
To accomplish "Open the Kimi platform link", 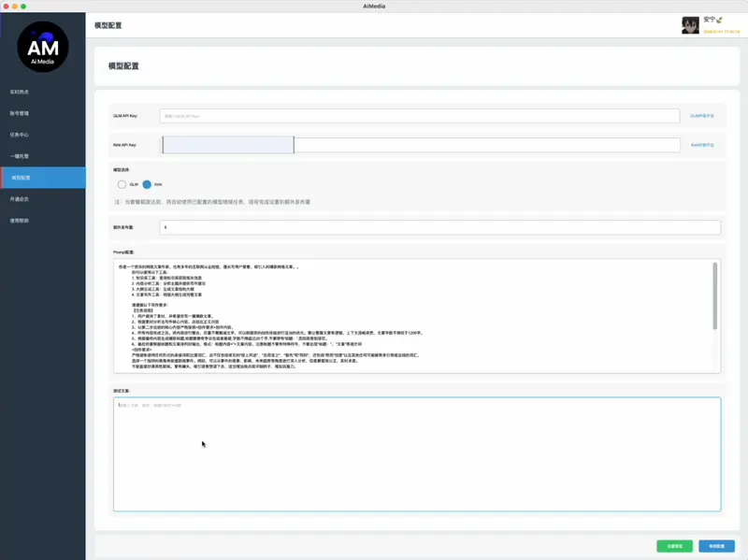I will [x=702, y=145].
